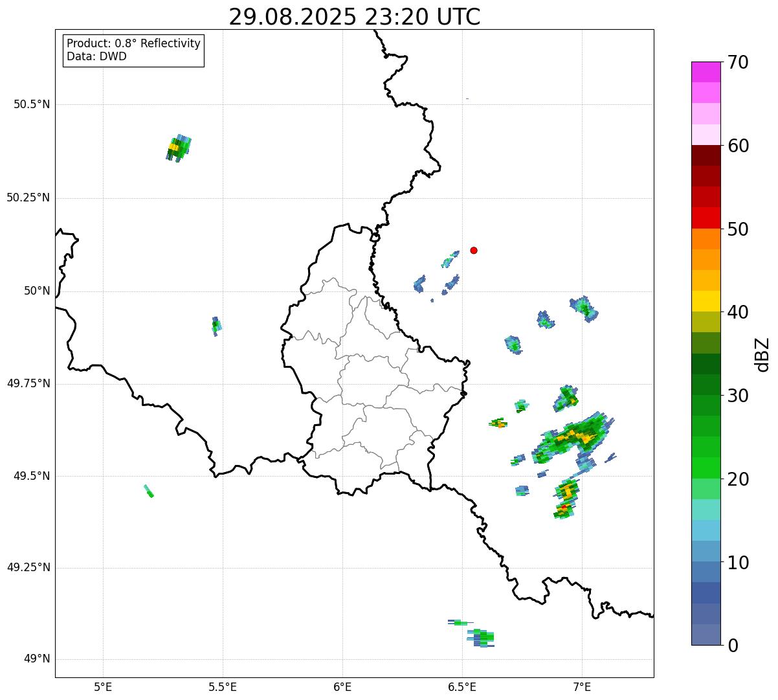Click the radar echo near 50.4°N 5.3°E
Image resolution: width=778 pixels, height=700 pixels.
(178, 148)
